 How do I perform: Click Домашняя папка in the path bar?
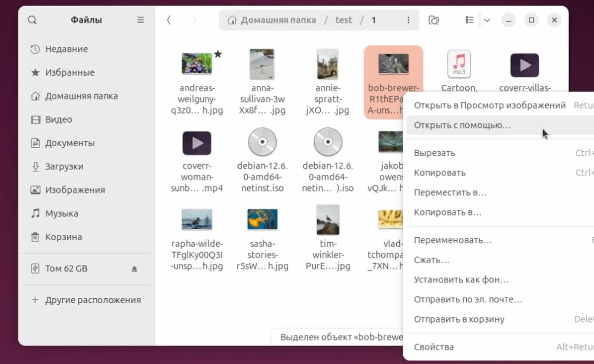(x=273, y=20)
